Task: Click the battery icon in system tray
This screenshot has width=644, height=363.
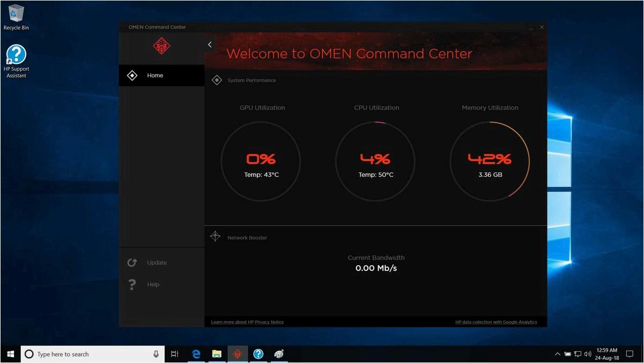Action: (567, 354)
